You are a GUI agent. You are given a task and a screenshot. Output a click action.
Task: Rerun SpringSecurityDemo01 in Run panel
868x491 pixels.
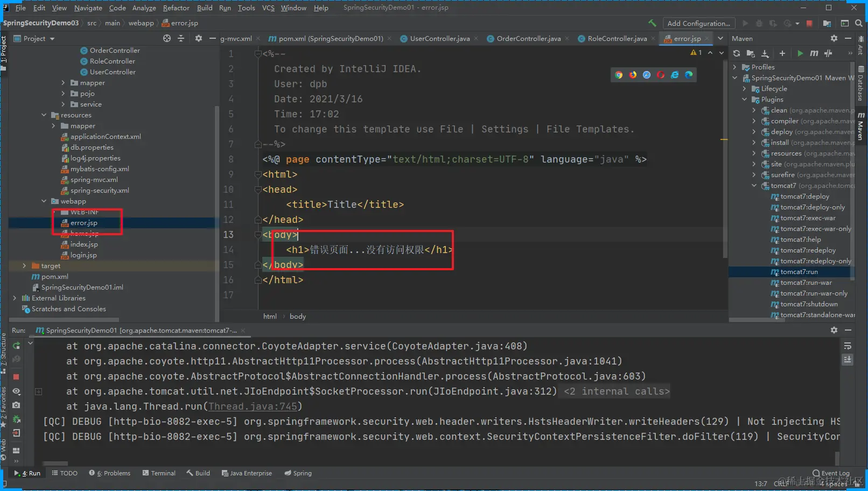17,346
